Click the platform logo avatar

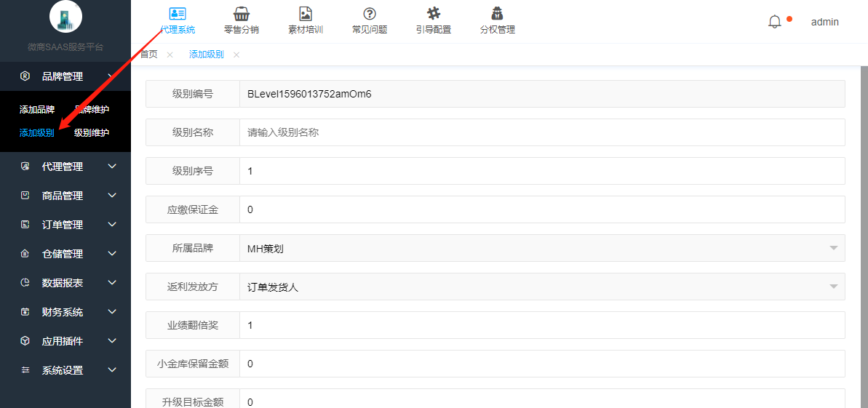coord(65,16)
